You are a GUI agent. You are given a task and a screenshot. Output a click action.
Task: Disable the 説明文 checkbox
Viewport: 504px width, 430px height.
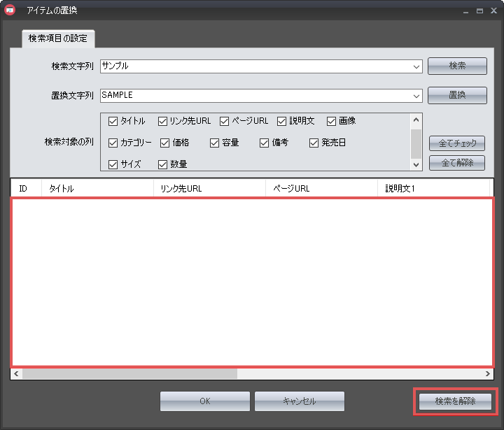pyautogui.click(x=282, y=121)
